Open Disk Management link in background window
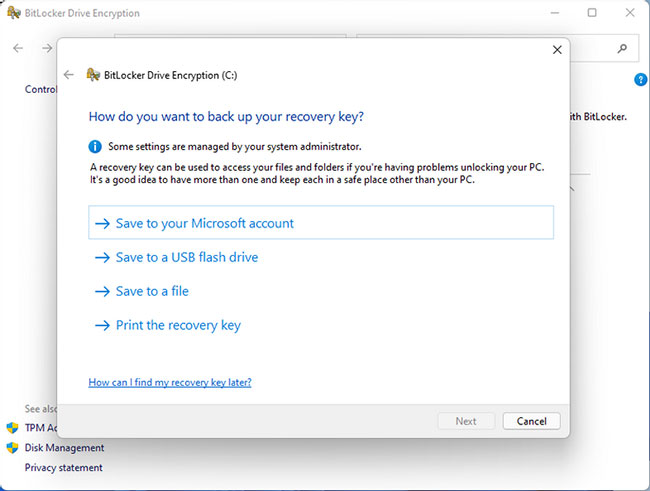650x491 pixels. coord(64,448)
